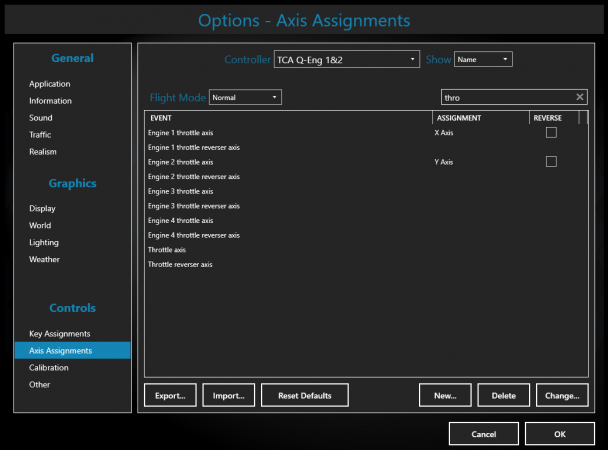Viewport: 608px width, 450px height.
Task: Click the Export button
Action: 170,395
